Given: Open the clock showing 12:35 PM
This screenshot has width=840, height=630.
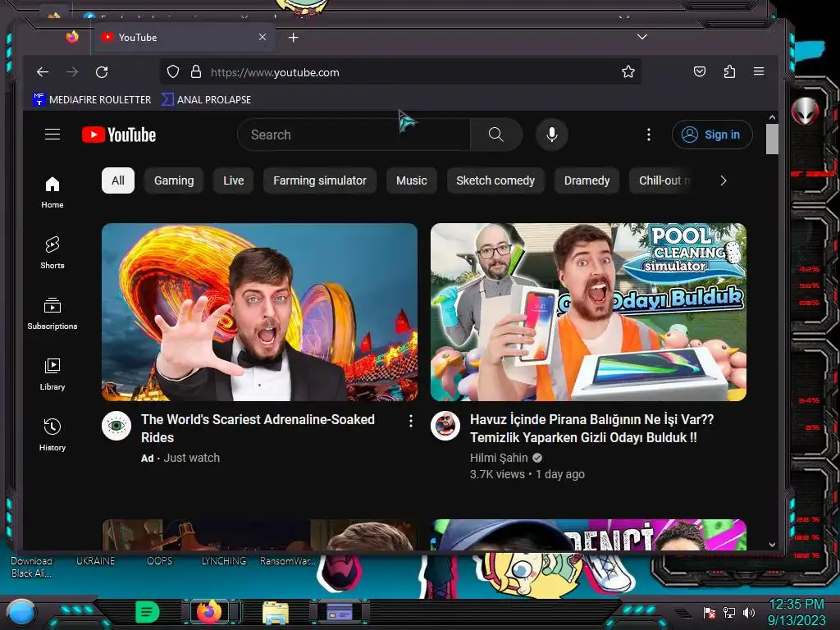Looking at the screenshot, I should [797, 612].
